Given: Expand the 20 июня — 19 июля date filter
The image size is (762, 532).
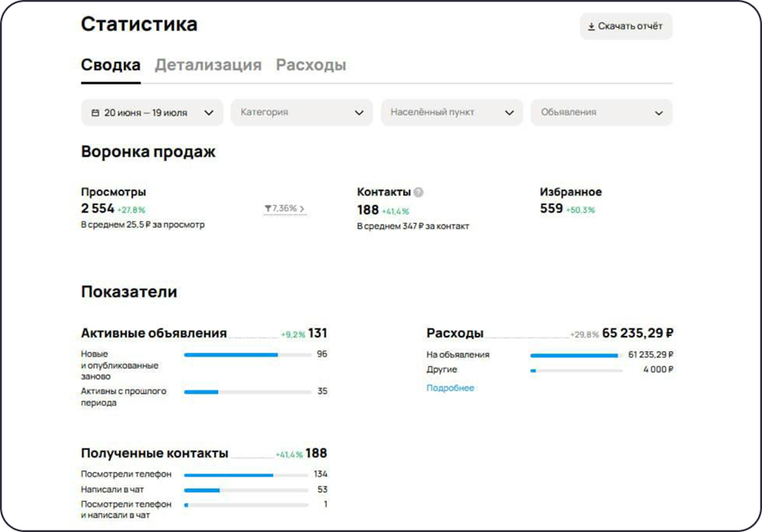Looking at the screenshot, I should click(150, 112).
